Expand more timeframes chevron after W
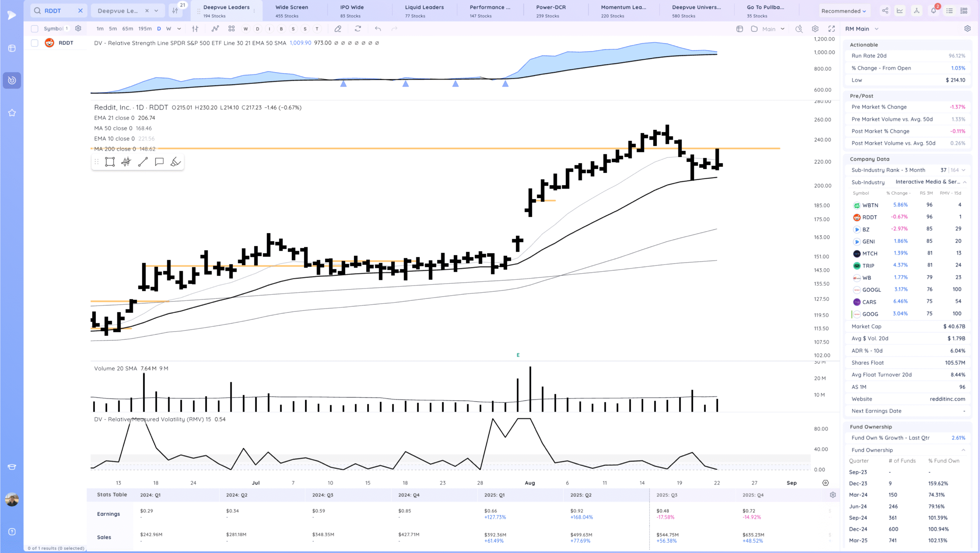 point(179,29)
